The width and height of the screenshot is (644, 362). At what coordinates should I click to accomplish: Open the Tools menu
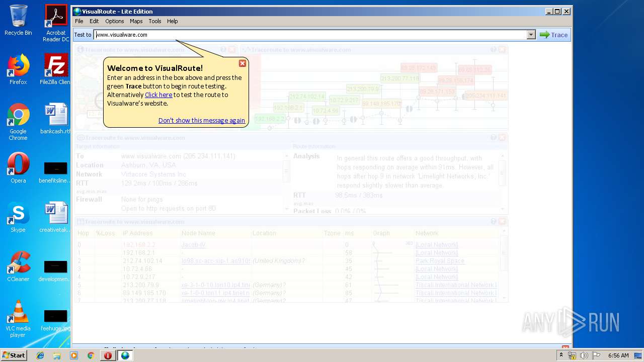coord(155,21)
